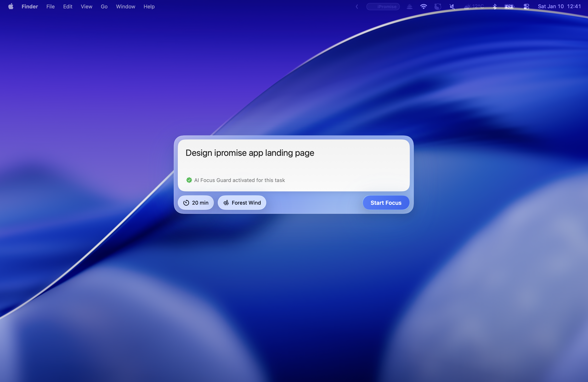This screenshot has height=382, width=588.
Task: Open the Forest Wind sound picker
Action: click(242, 203)
